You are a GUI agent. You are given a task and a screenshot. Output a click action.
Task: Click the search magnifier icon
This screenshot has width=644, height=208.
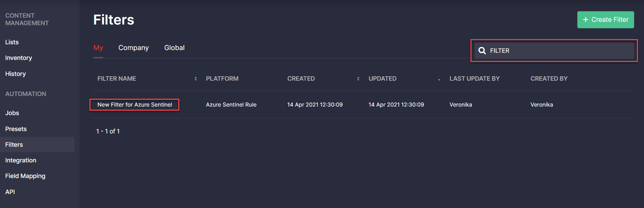(482, 51)
